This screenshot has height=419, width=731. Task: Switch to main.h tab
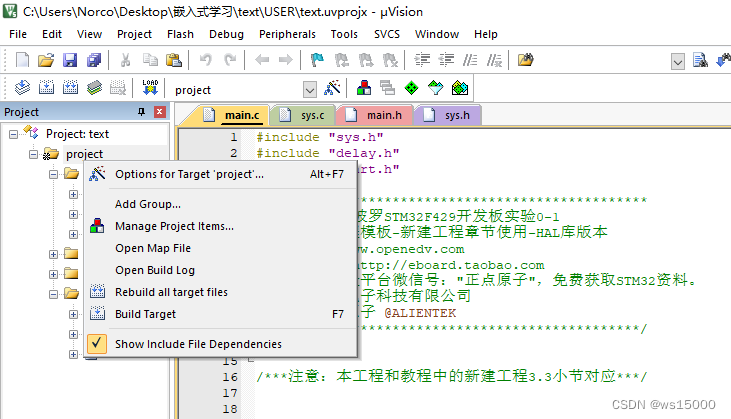[x=374, y=115]
